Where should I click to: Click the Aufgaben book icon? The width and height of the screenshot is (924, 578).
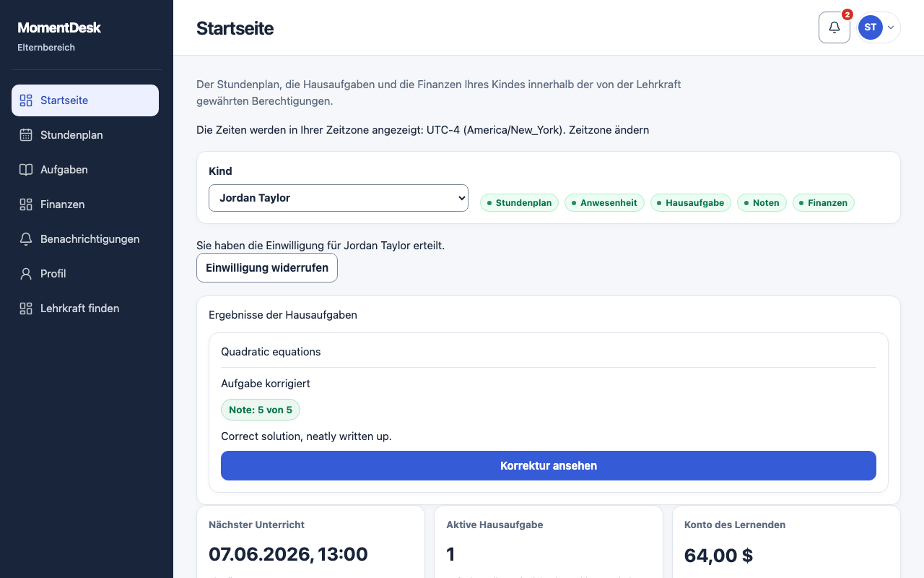[26, 170]
